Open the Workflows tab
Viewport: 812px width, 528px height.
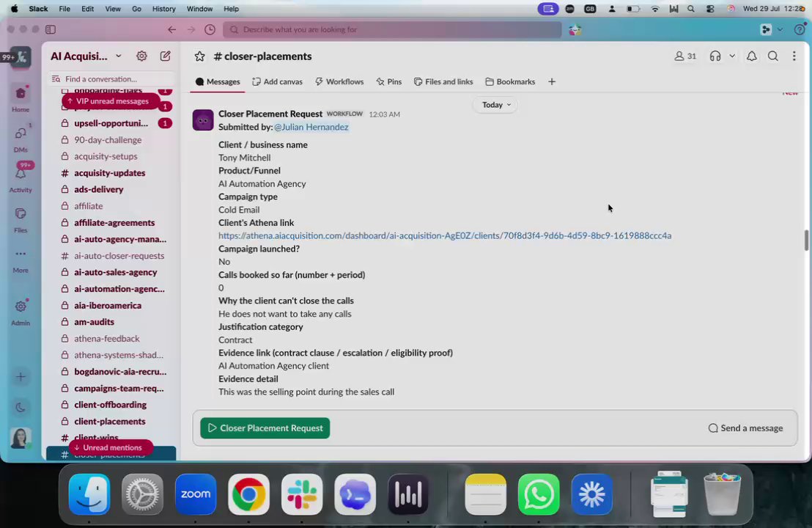pyautogui.click(x=339, y=82)
